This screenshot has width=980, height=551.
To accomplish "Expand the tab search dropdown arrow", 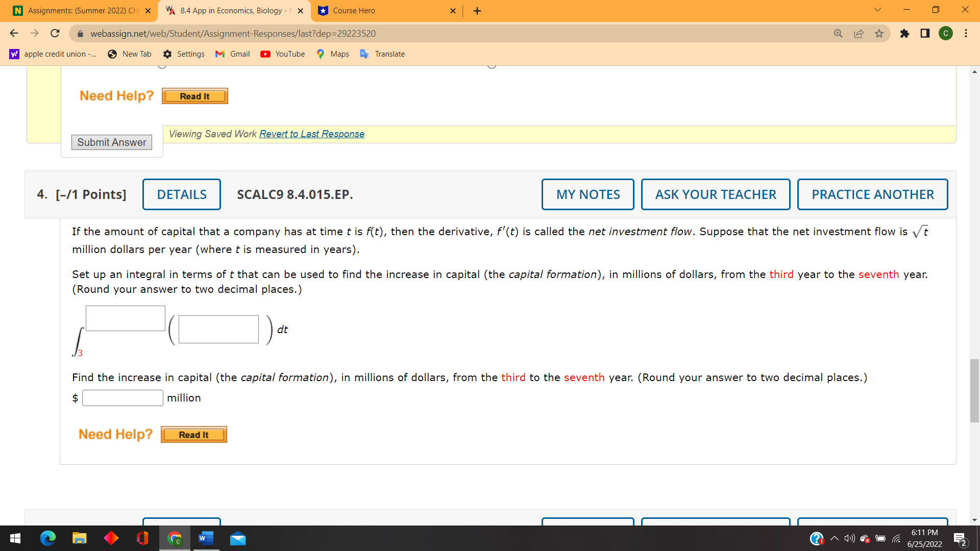I will [877, 10].
